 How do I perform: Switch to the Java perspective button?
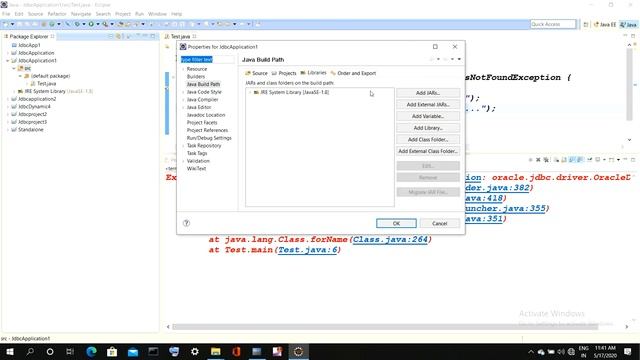pyautogui.click(x=628, y=24)
